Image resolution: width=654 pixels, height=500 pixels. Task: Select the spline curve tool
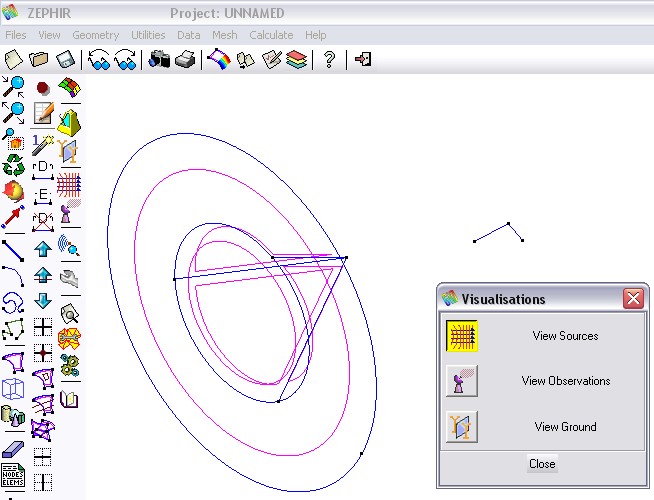[13, 303]
